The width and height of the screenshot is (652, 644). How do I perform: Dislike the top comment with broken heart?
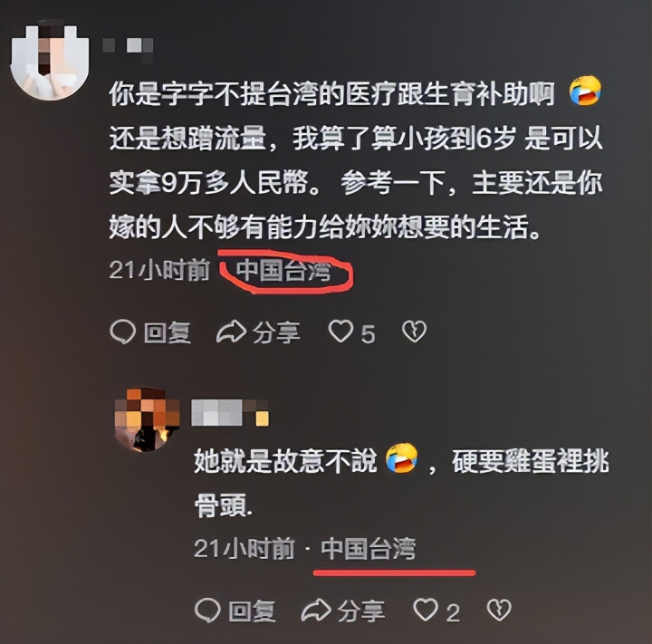(x=414, y=332)
